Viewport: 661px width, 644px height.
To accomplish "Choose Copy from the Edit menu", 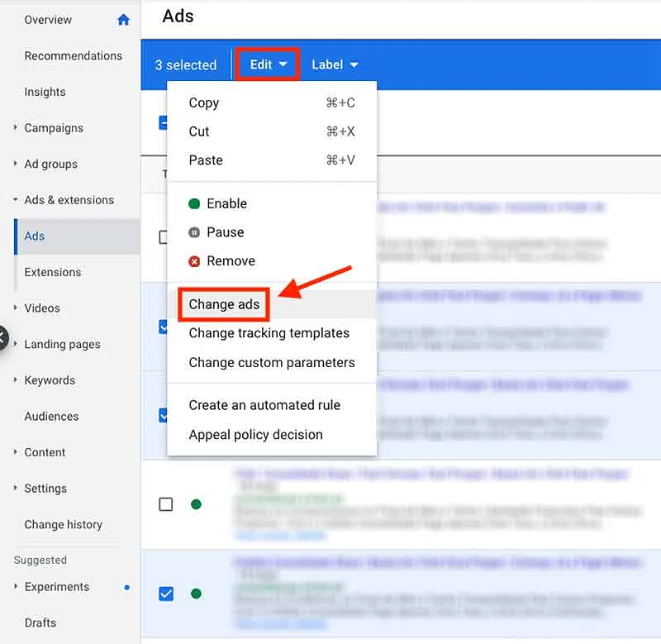I will click(272, 103).
